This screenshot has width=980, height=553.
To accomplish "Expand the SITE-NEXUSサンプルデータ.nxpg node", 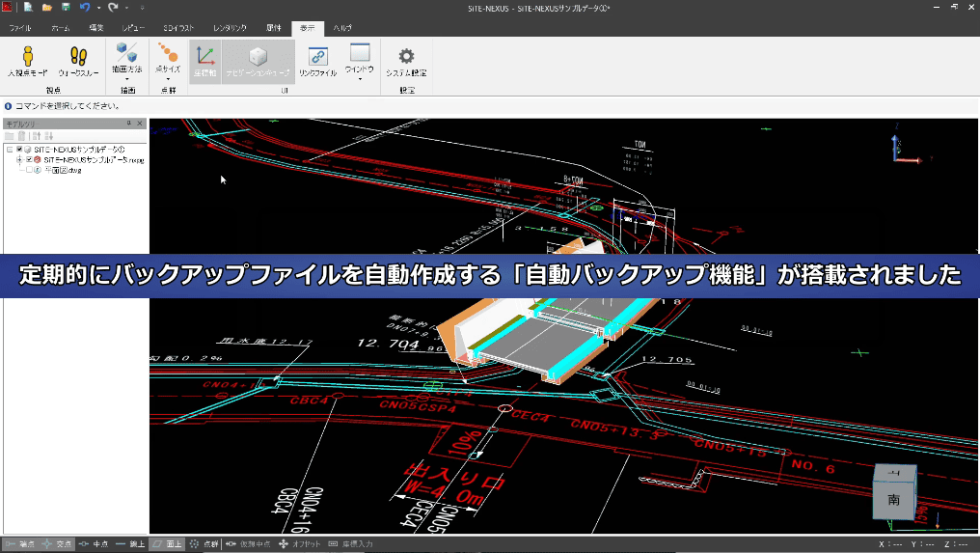I will click(19, 159).
